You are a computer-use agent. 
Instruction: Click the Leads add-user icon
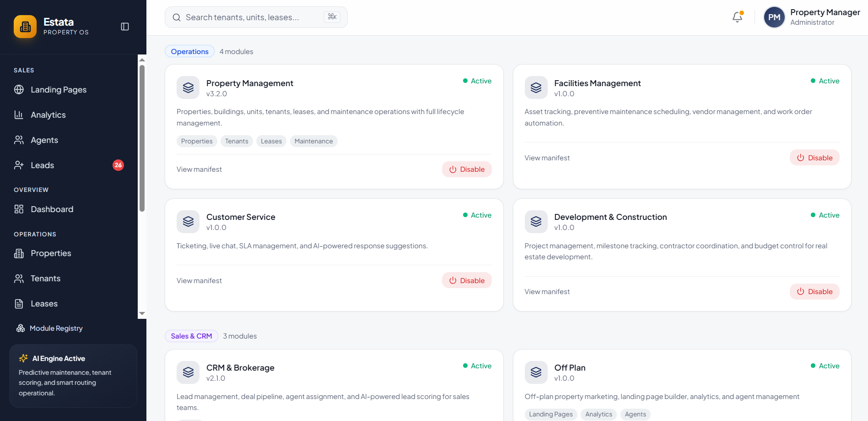[x=19, y=165]
